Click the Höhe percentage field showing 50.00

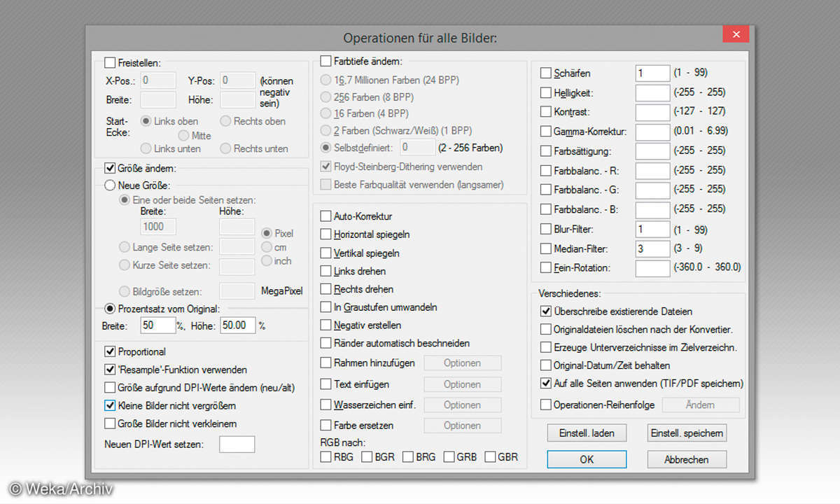237,325
